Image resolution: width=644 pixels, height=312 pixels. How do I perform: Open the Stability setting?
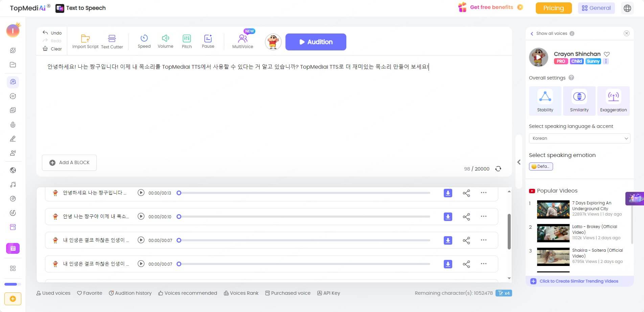(x=545, y=101)
